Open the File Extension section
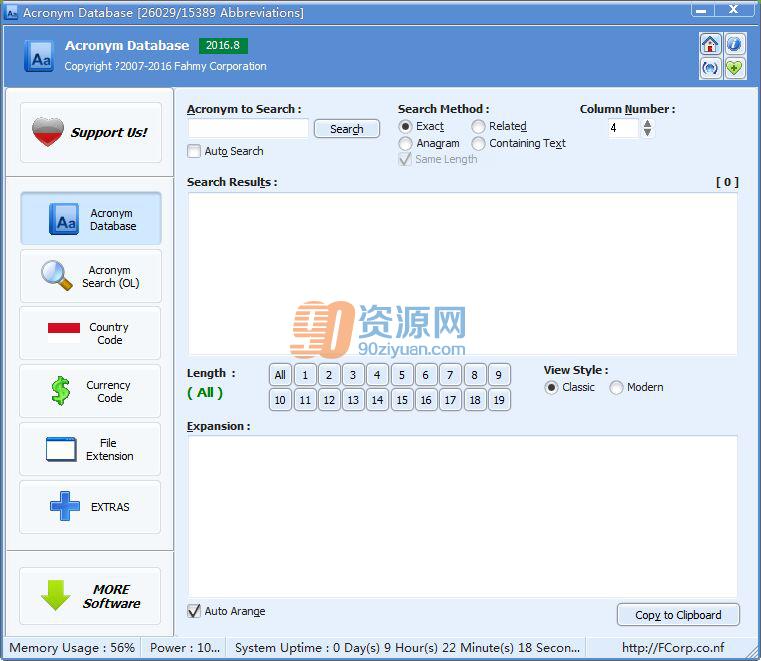This screenshot has width=761, height=661. click(90, 449)
